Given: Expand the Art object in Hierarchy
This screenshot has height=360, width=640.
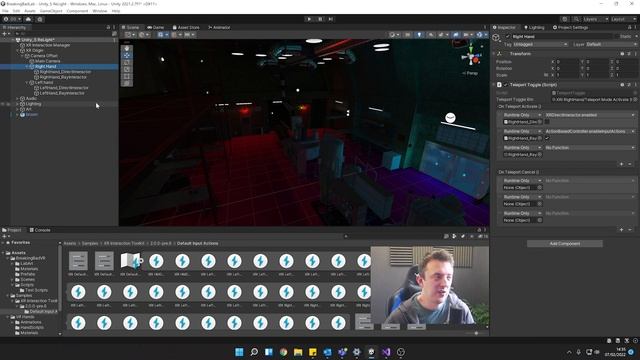Looking at the screenshot, I should coord(17,109).
